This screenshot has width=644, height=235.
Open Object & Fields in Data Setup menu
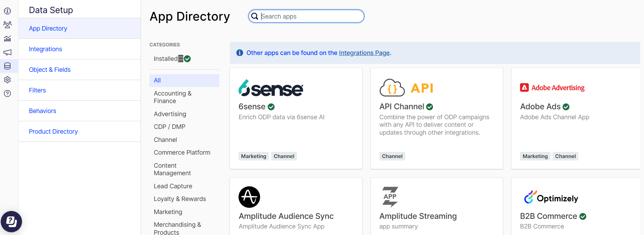tap(79, 70)
